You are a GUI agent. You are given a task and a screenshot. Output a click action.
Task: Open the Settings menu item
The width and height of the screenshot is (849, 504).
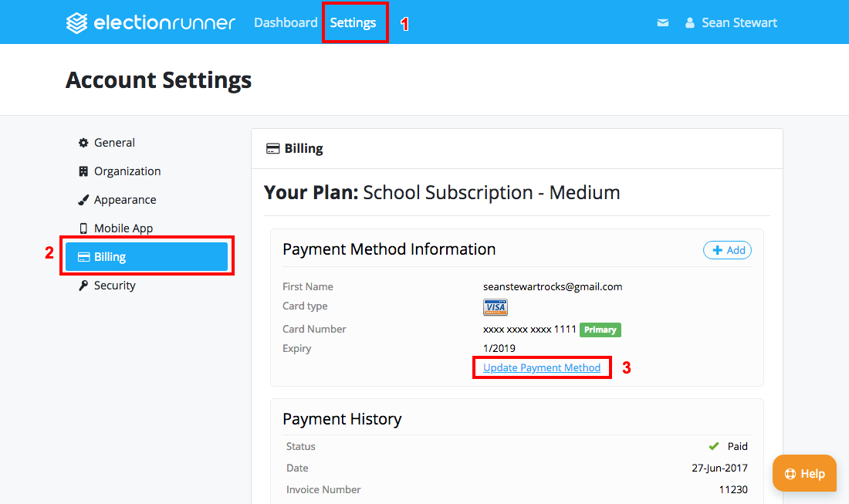[353, 22]
